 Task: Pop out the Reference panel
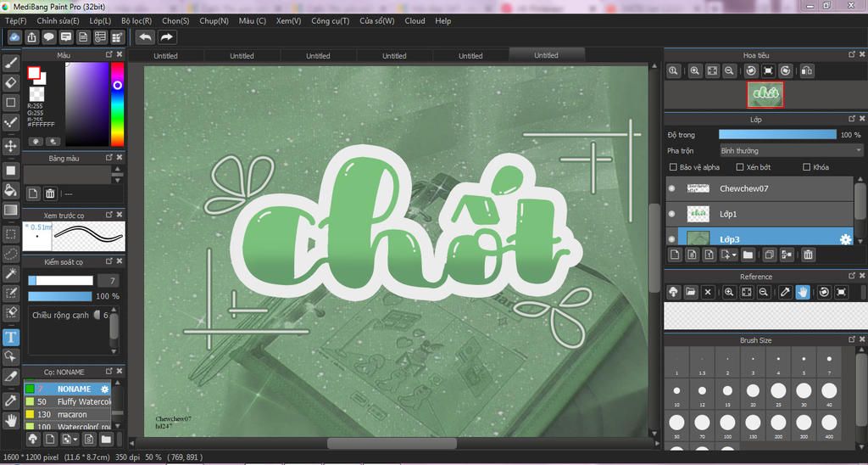pyautogui.click(x=852, y=276)
